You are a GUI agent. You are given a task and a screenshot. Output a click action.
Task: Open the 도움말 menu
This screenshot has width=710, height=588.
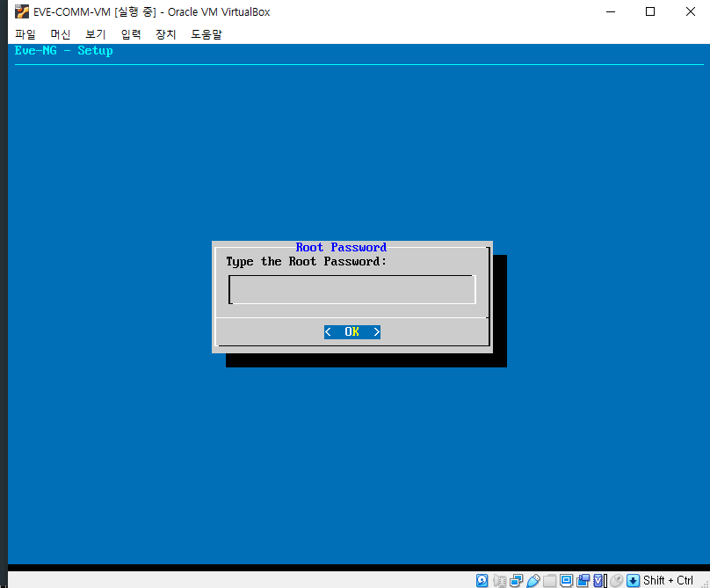point(206,34)
